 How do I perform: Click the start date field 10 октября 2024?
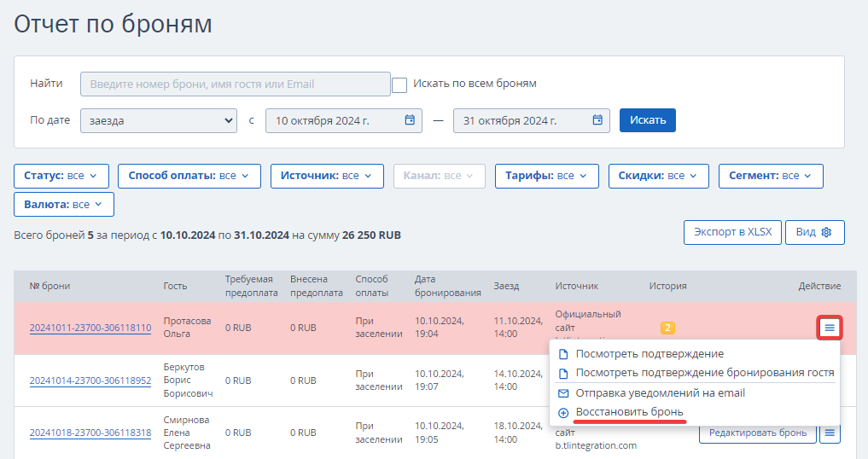tap(344, 120)
